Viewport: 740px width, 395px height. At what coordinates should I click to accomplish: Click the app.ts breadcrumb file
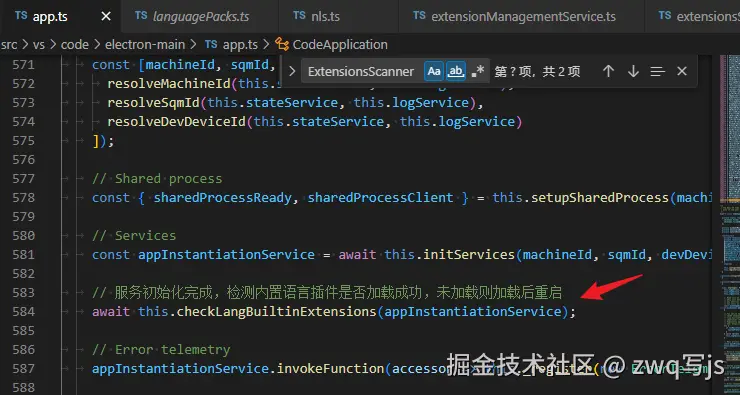240,45
